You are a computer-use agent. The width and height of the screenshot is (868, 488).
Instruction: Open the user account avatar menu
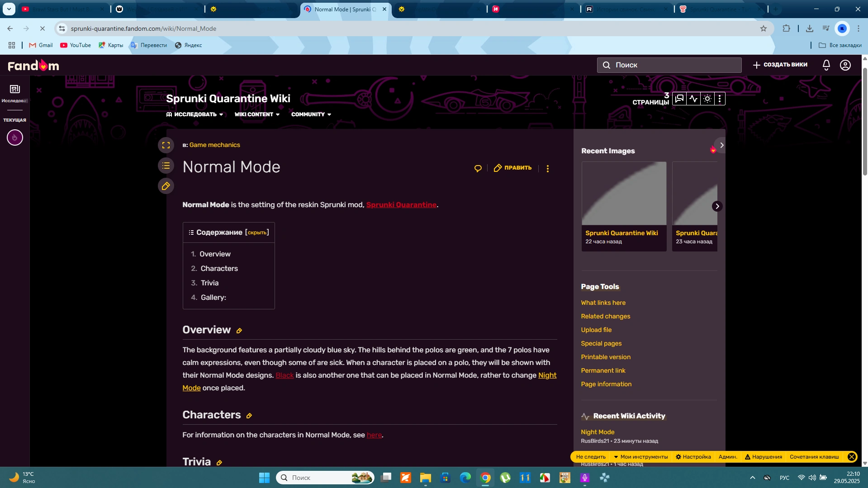tap(845, 65)
